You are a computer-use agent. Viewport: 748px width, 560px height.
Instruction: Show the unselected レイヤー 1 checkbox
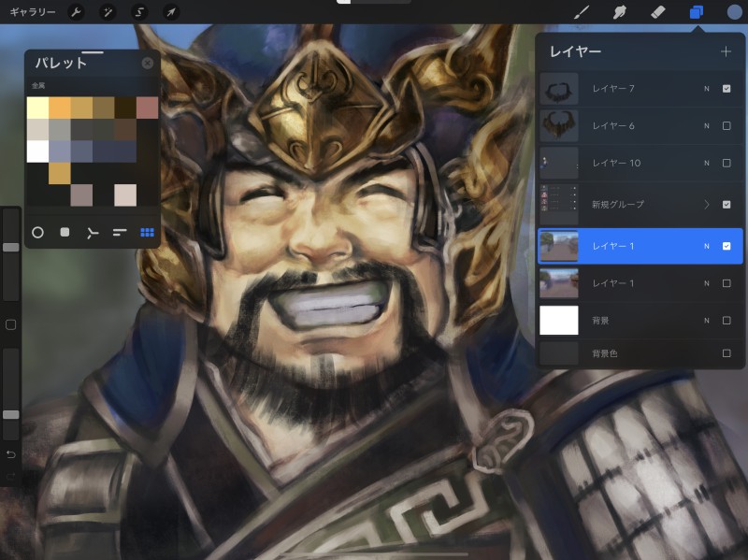[726, 283]
